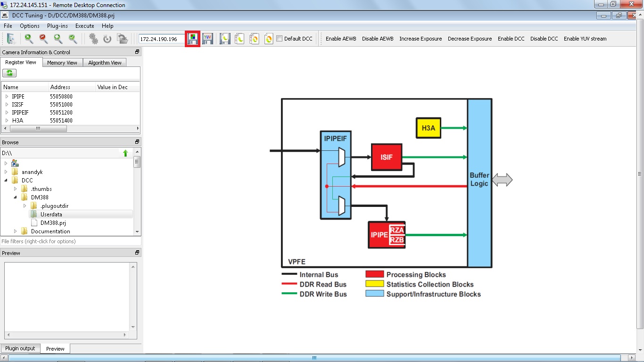Click Disable AEWB
Image resolution: width=644 pixels, height=362 pixels.
(378, 39)
